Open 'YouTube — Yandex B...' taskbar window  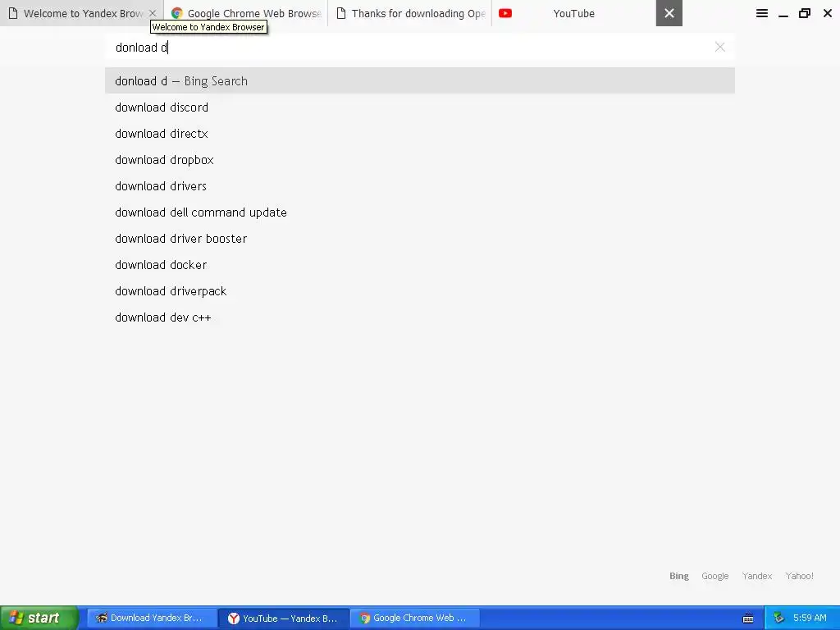283,619
